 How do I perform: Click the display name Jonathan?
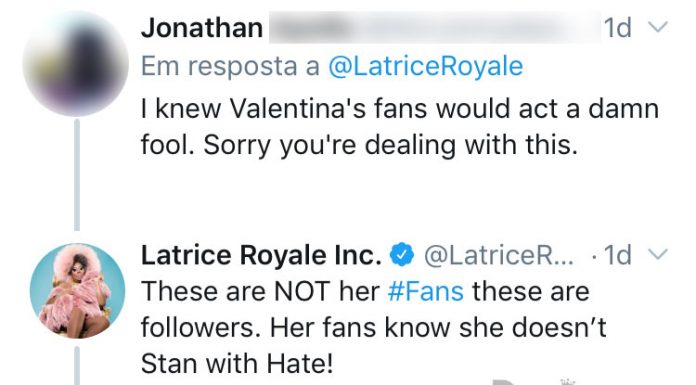click(202, 28)
